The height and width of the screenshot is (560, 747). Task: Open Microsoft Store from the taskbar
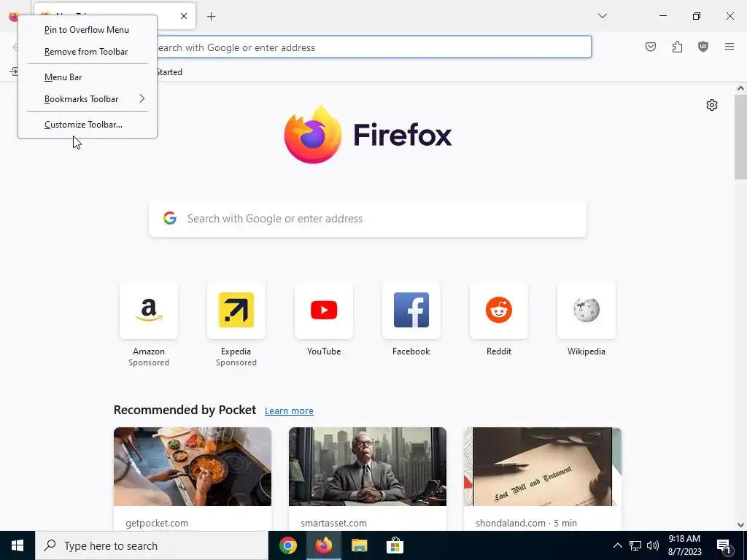click(395, 545)
